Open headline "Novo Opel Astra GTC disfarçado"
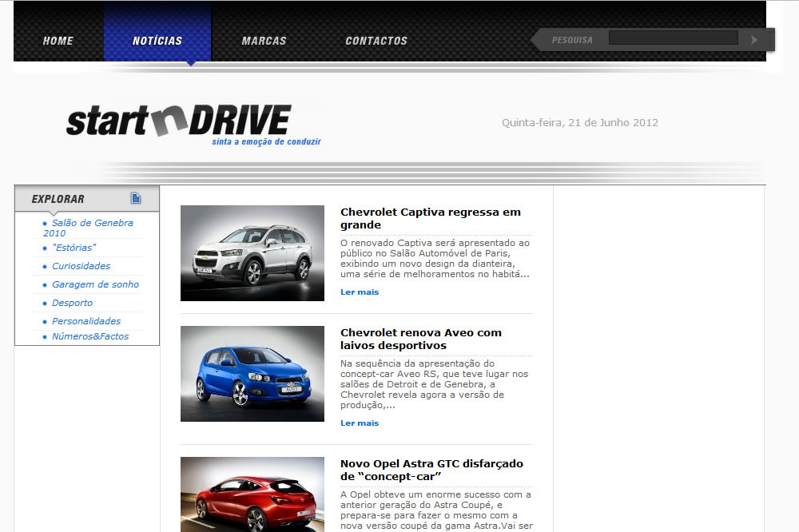Screen dimensions: 799x532 click(431, 470)
